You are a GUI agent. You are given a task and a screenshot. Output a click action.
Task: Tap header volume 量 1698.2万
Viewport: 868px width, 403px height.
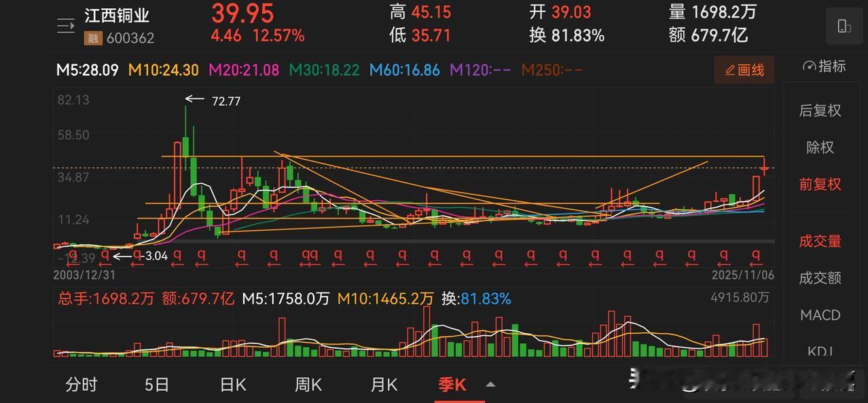point(712,12)
